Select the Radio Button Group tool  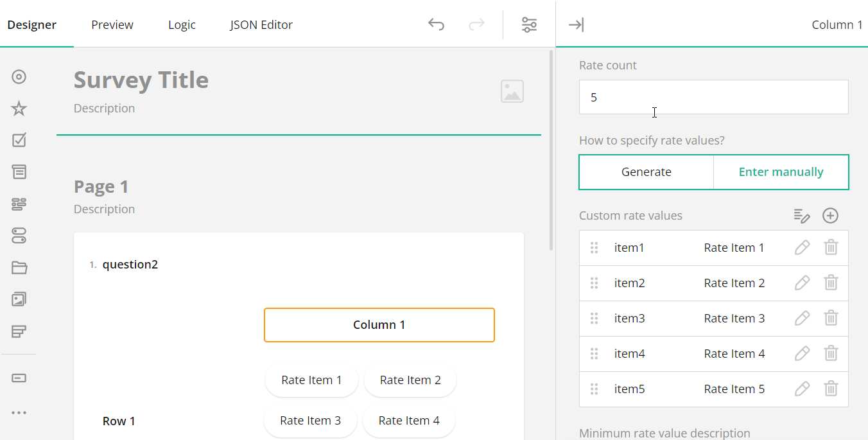(x=19, y=76)
